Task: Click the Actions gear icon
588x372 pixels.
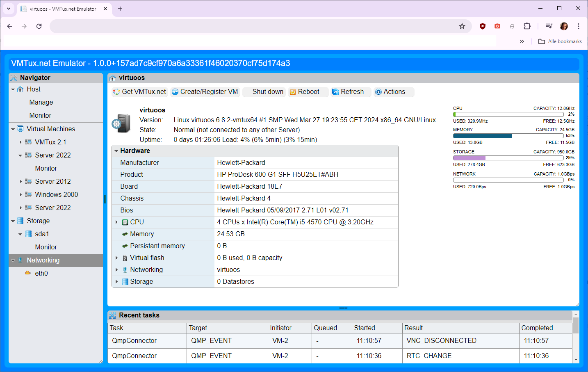Action: pyautogui.click(x=378, y=92)
